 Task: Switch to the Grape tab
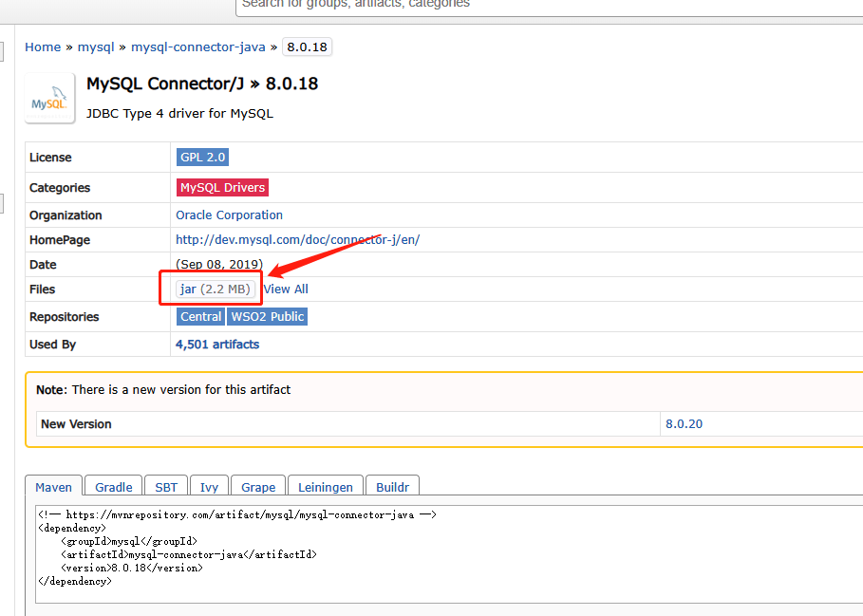tap(258, 487)
